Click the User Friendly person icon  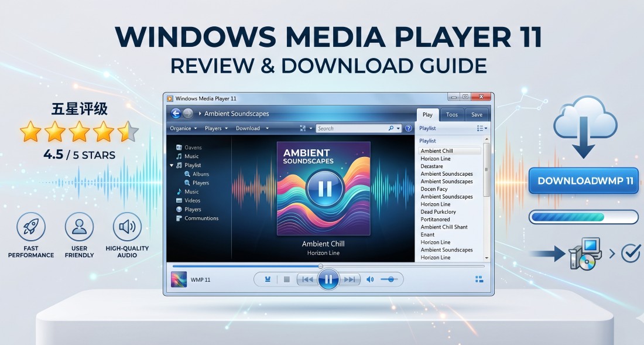[79, 226]
